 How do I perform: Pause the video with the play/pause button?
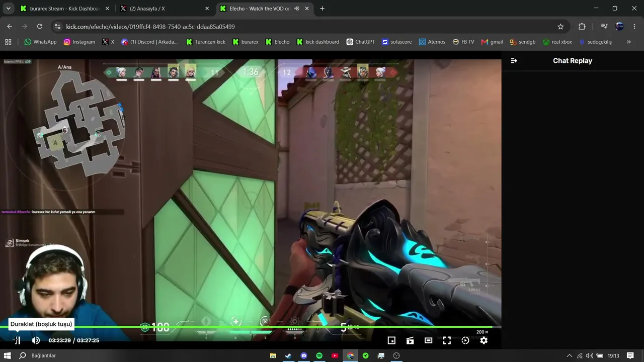coord(17,340)
